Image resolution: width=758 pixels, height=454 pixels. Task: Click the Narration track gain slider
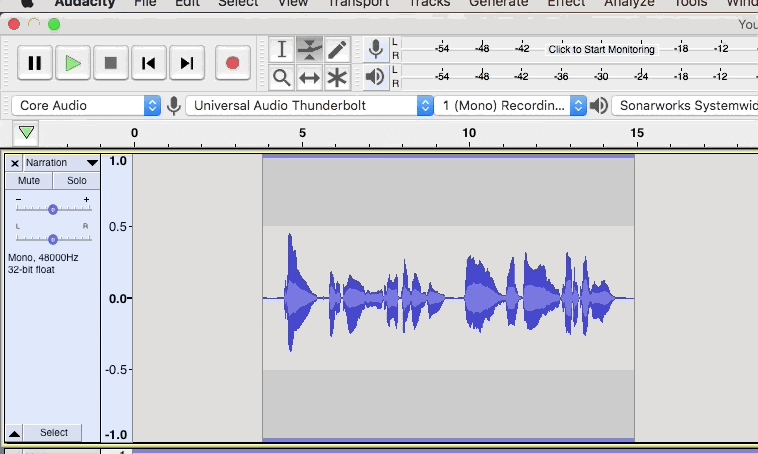53,209
